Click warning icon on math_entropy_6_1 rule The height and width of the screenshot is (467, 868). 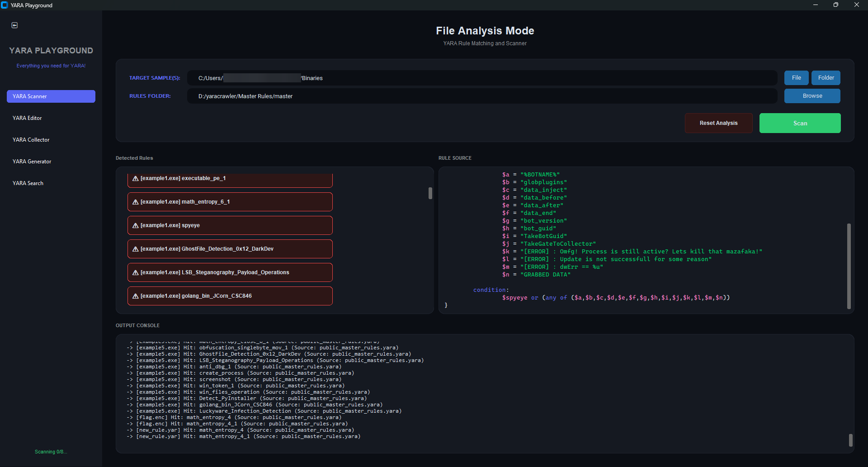[135, 202]
